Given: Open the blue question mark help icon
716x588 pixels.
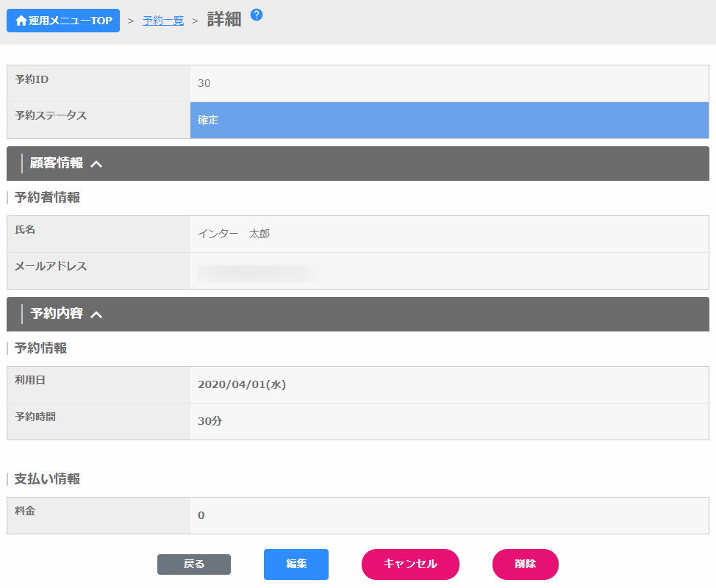Looking at the screenshot, I should [x=257, y=15].
